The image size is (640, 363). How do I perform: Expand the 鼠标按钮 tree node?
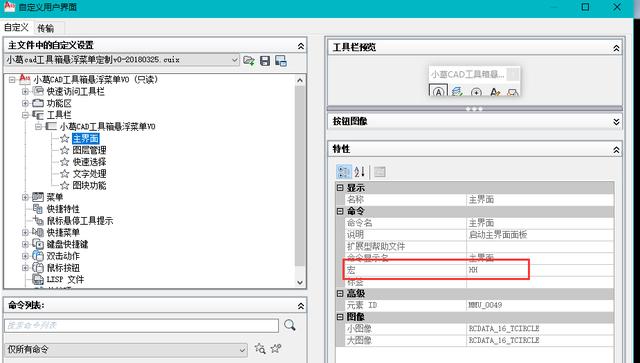pos(25,268)
